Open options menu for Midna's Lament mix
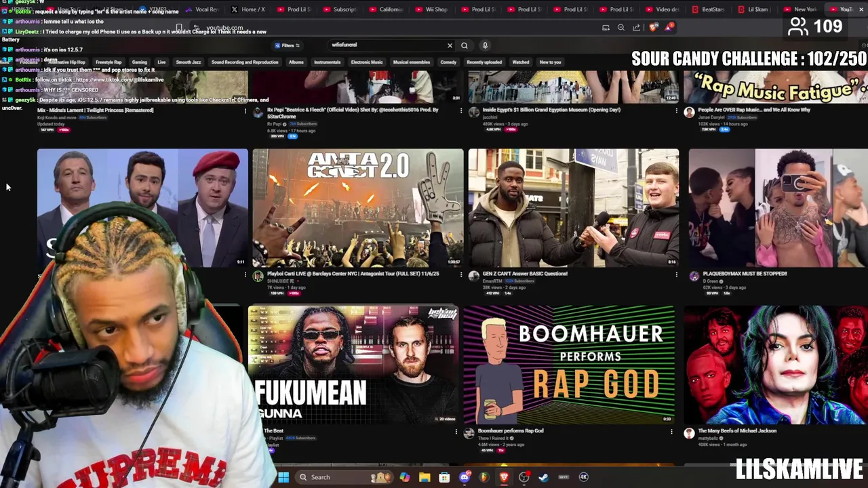This screenshot has width=868, height=488. [x=245, y=110]
